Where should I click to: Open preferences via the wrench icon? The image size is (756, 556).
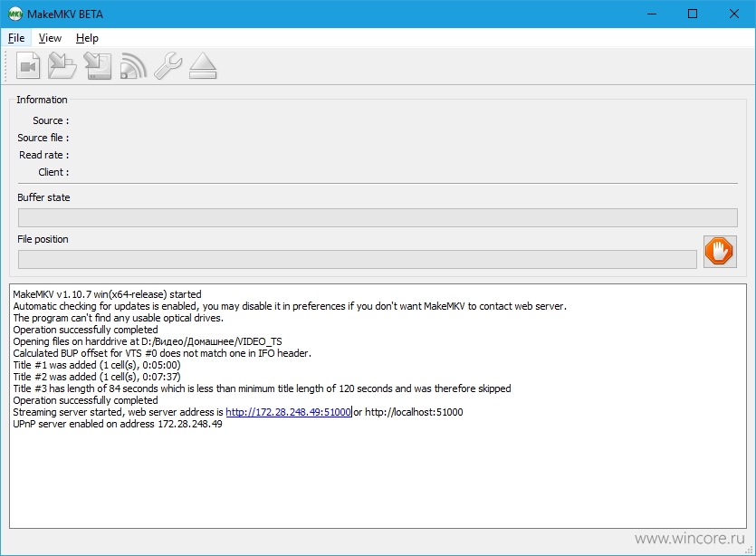pos(167,65)
